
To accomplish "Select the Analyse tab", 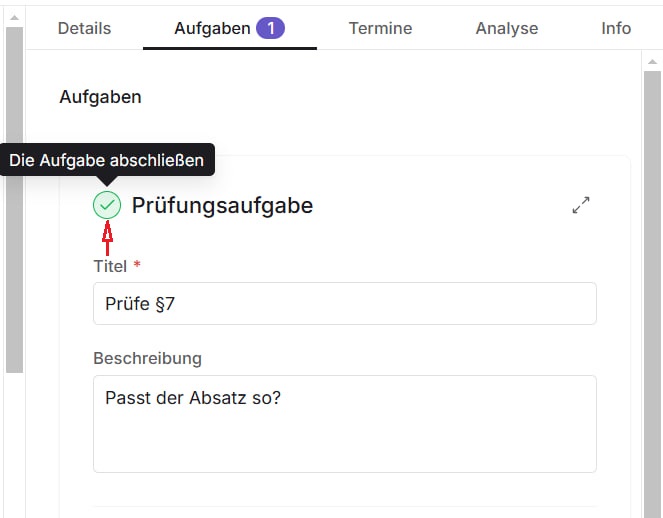I will click(x=507, y=28).
